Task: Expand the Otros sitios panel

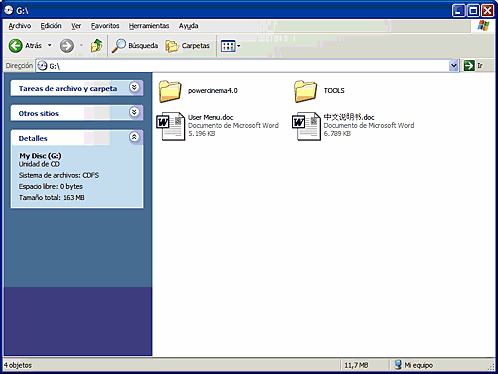Action: [134, 112]
